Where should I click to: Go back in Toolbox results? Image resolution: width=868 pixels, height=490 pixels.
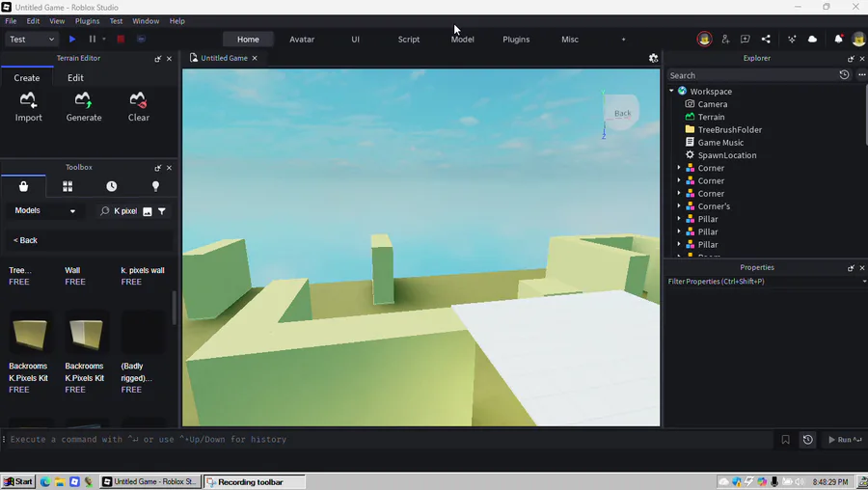(25, 240)
